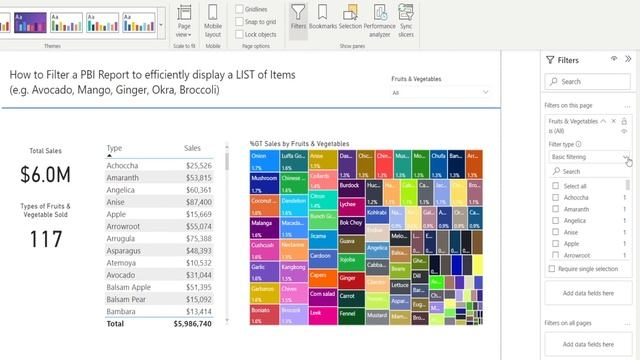640x360 pixels.
Task: Open the Performance analyzer pane
Action: pos(380,21)
